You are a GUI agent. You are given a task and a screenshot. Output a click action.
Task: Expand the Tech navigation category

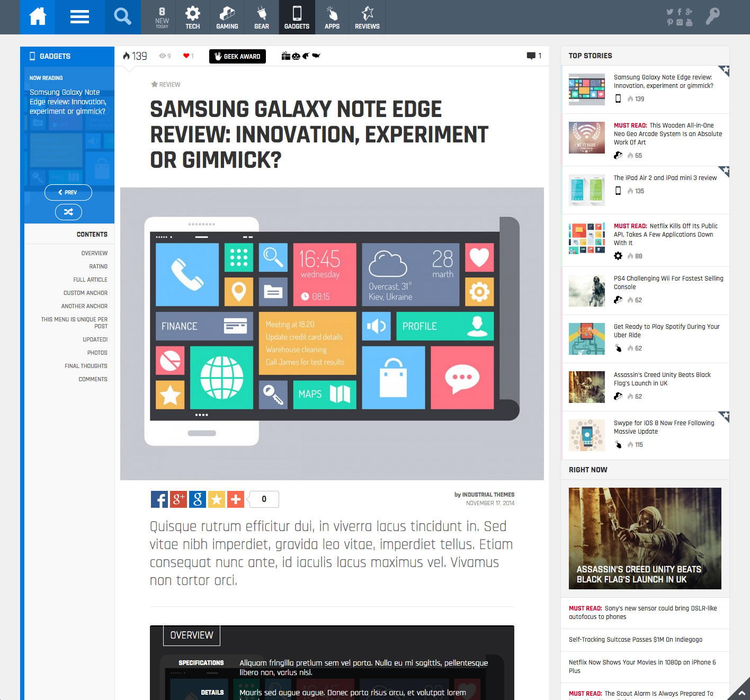(192, 17)
